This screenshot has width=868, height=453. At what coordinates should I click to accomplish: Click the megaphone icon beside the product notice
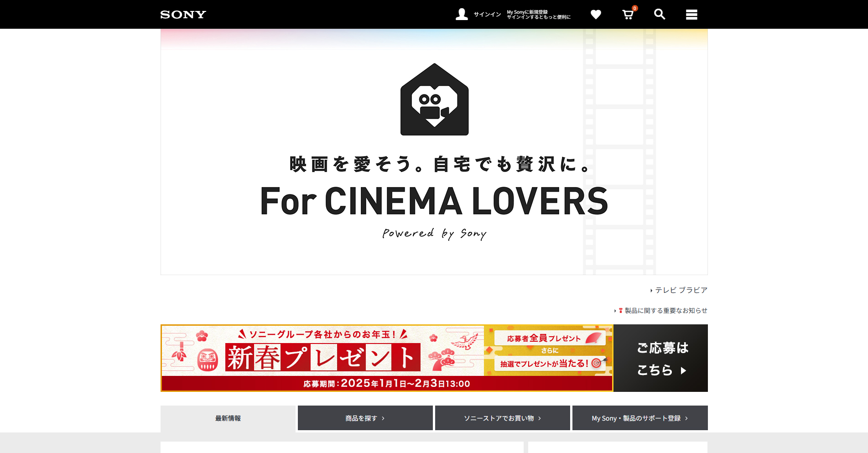click(x=620, y=310)
